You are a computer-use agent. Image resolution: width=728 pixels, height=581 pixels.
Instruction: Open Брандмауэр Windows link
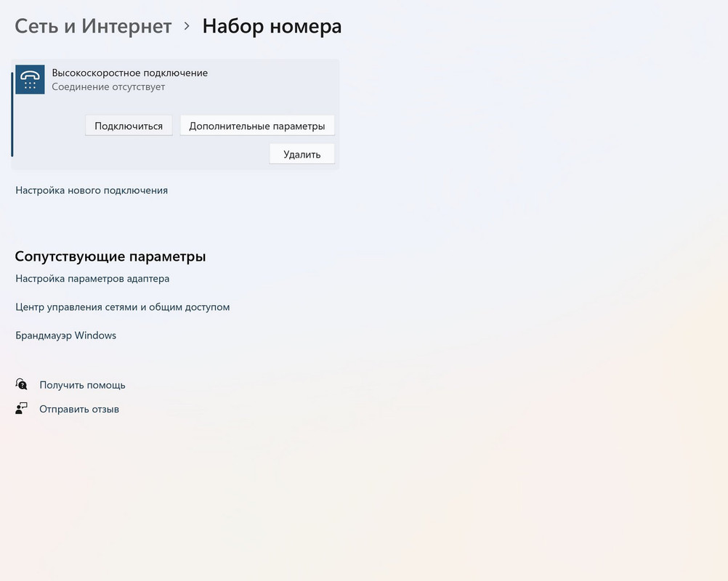pyautogui.click(x=65, y=335)
